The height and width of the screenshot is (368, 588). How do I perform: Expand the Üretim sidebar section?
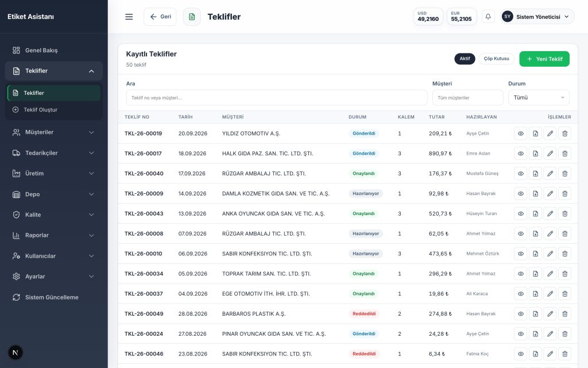53,174
